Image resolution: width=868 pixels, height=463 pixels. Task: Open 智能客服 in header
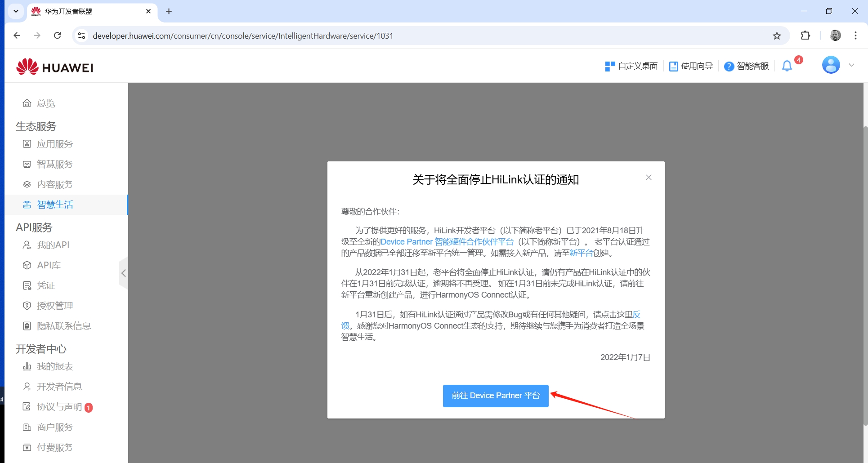[x=747, y=66]
